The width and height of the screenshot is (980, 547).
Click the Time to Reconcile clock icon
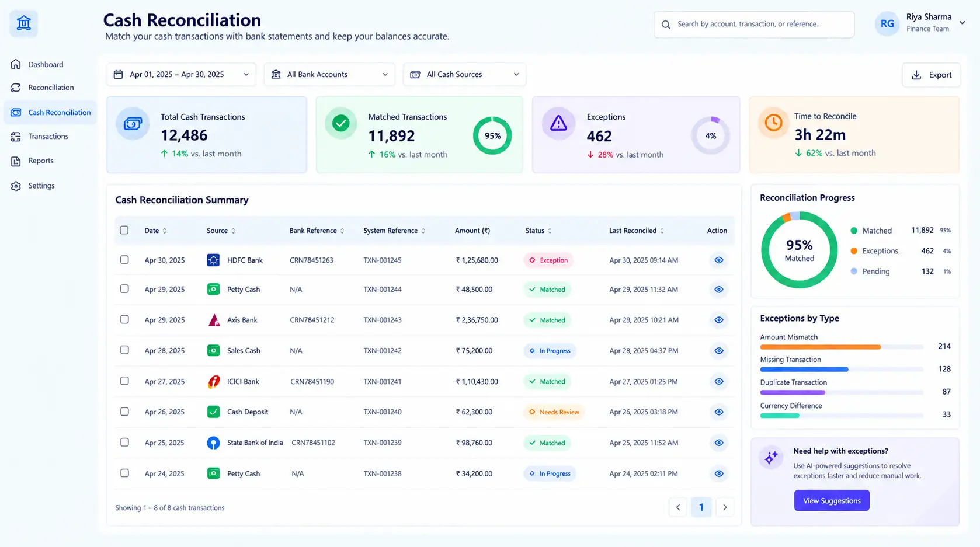tap(773, 123)
